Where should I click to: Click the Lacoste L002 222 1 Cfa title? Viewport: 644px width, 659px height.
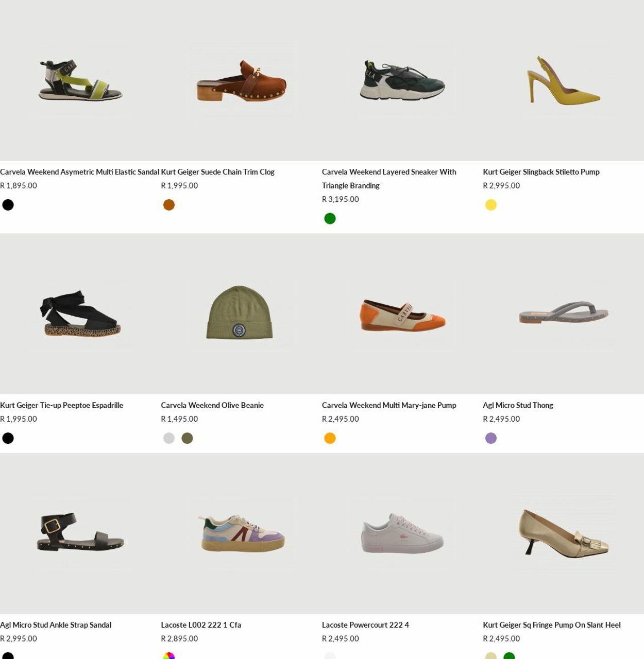point(201,625)
